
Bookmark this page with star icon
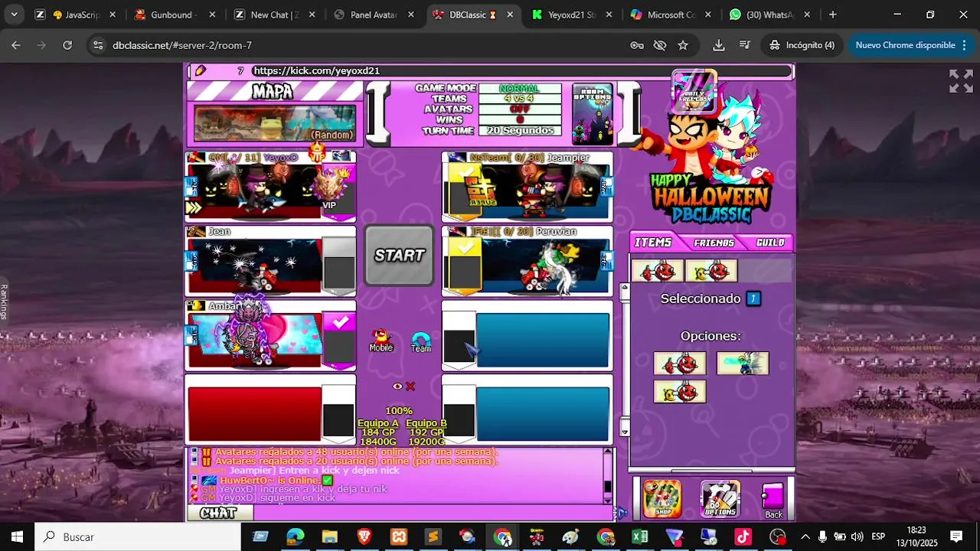coord(683,45)
